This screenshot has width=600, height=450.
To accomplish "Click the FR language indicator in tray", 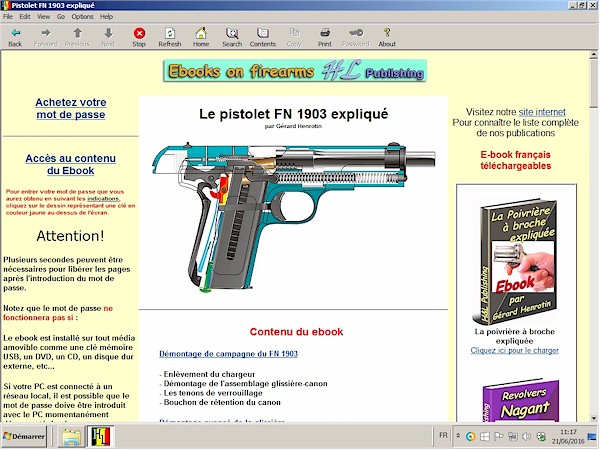I will 443,435.
